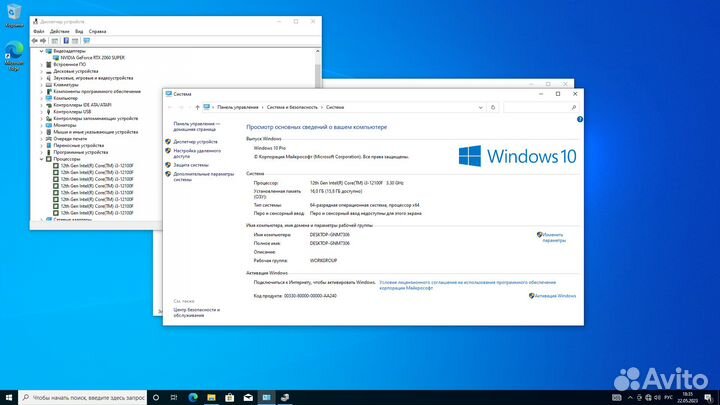Switch to System window taskbar button
This screenshot has width=720, height=405.
[x=266, y=398]
